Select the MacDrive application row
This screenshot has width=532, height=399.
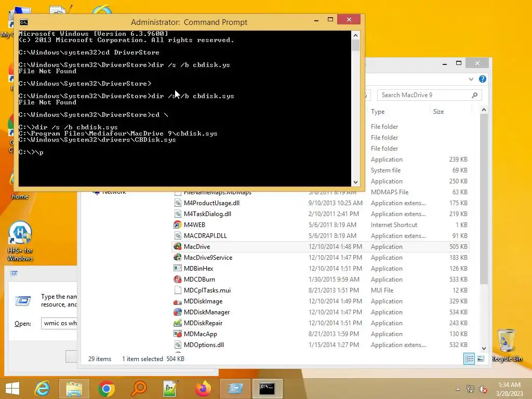321,247
